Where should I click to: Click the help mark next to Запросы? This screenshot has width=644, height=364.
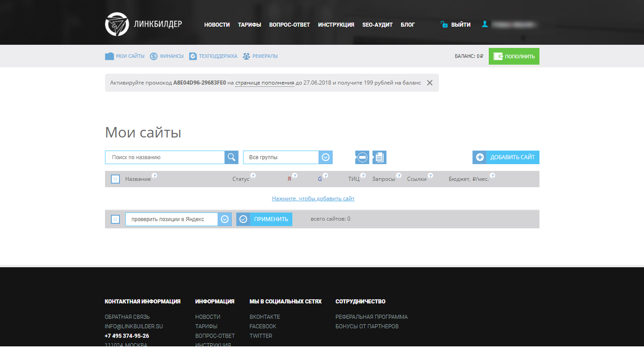point(399,175)
